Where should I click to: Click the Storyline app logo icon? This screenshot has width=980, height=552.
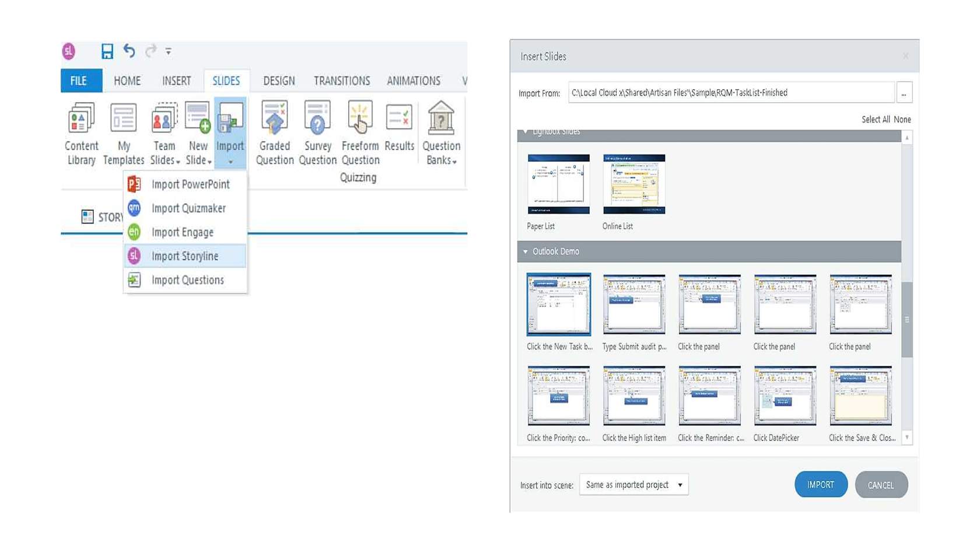tap(69, 51)
